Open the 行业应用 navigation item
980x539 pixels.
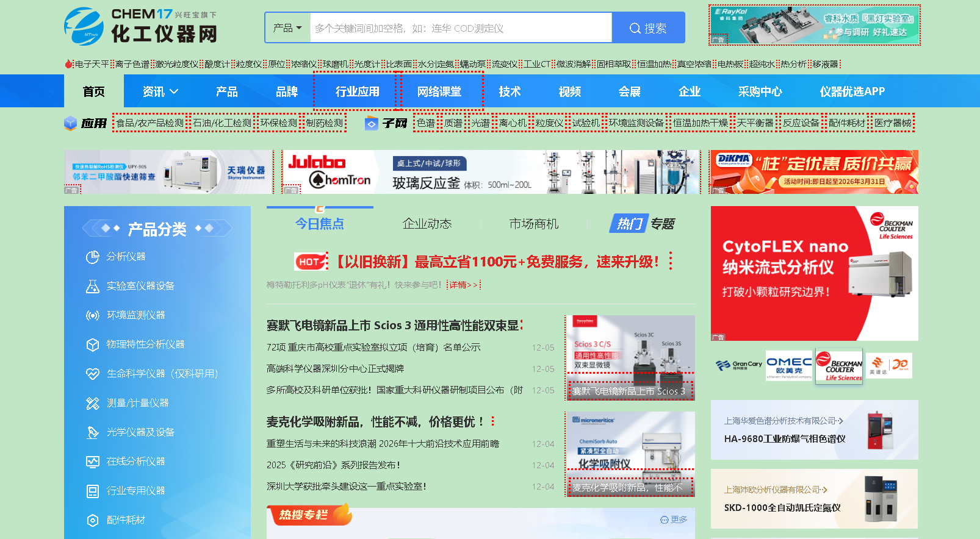(357, 91)
